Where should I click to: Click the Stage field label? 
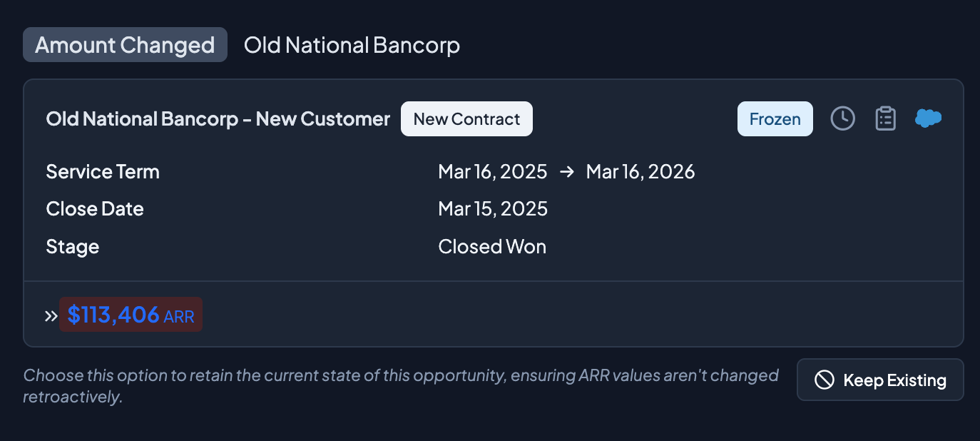(x=73, y=247)
